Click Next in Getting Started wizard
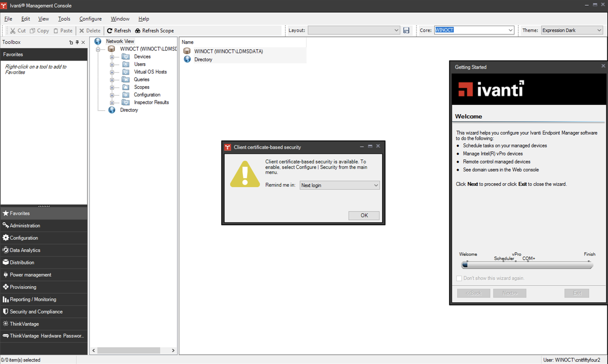 [x=509, y=293]
